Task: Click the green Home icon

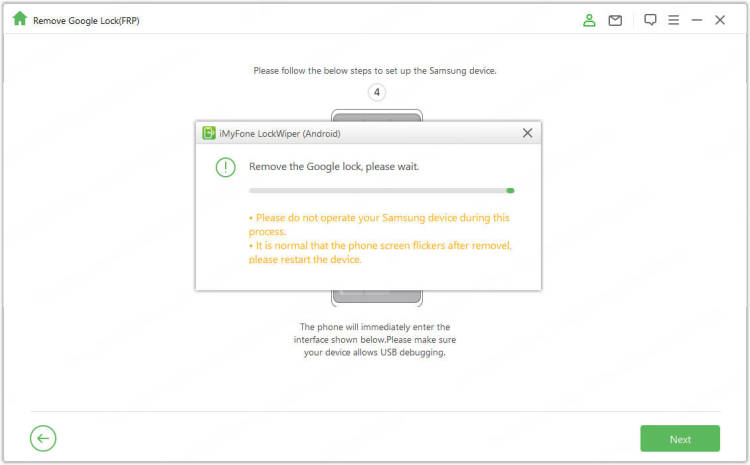Action: pos(19,19)
